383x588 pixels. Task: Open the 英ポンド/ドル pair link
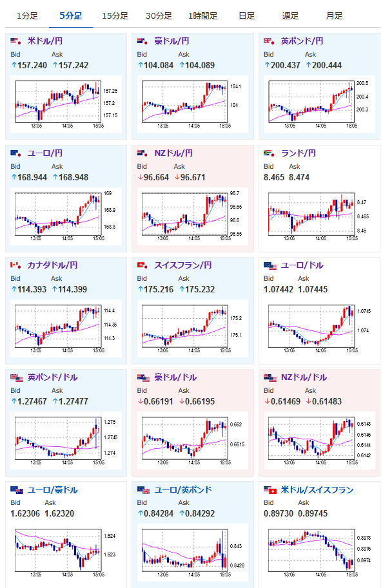coord(53,377)
